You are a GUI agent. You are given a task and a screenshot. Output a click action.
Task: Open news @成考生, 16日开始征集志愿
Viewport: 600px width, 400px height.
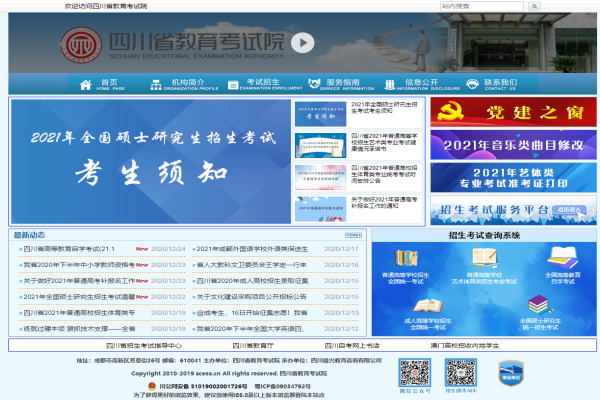click(x=252, y=313)
